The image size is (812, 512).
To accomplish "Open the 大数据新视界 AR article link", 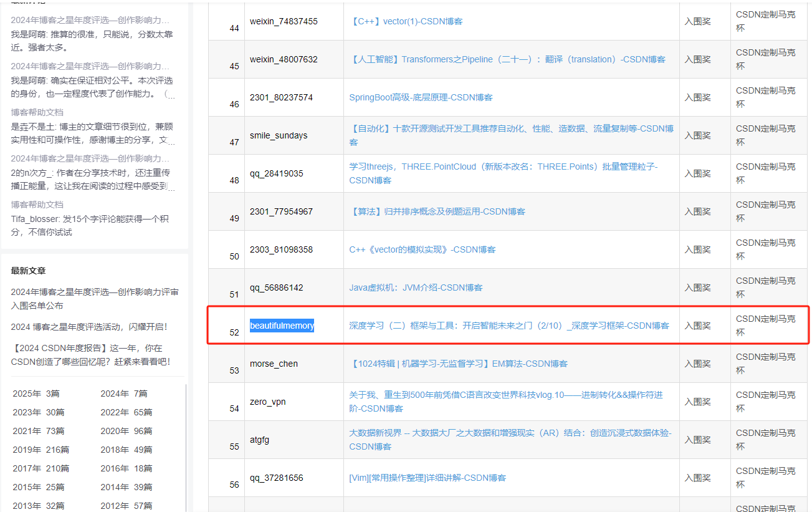I will click(x=510, y=440).
